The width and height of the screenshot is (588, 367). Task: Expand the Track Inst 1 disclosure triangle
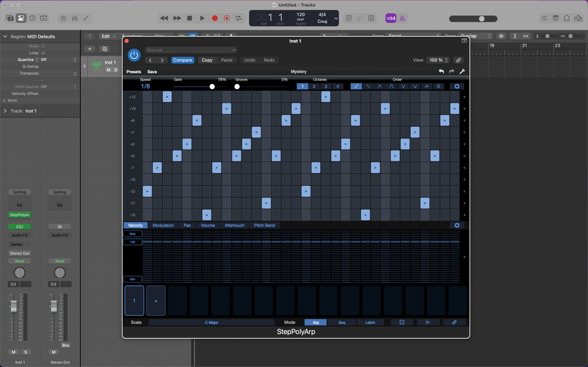(5, 111)
